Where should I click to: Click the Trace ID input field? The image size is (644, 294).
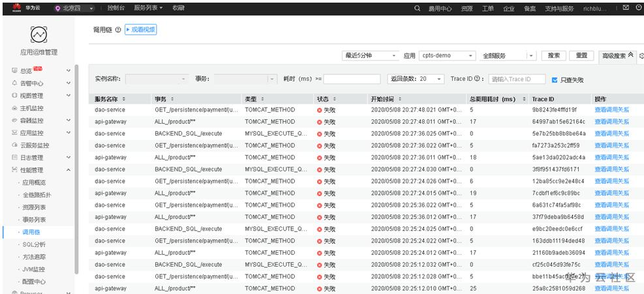pyautogui.click(x=517, y=80)
